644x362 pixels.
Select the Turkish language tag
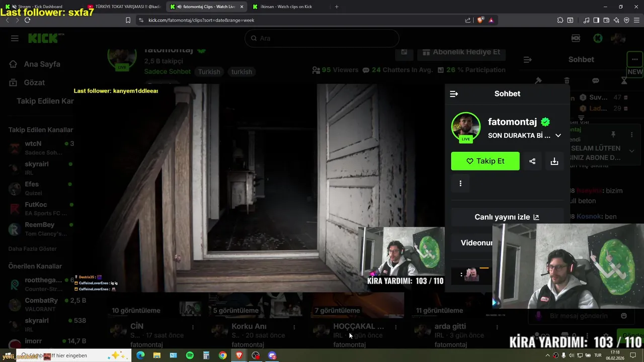click(x=209, y=72)
